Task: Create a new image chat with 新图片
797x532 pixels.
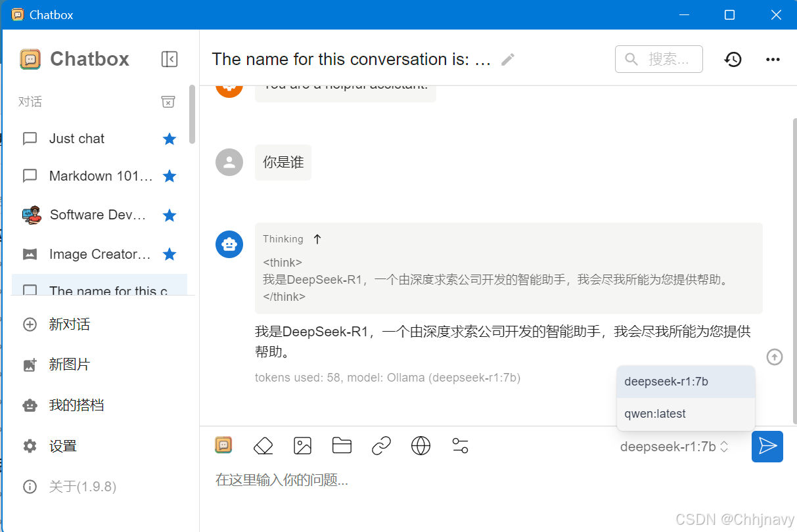Action: click(x=100, y=365)
